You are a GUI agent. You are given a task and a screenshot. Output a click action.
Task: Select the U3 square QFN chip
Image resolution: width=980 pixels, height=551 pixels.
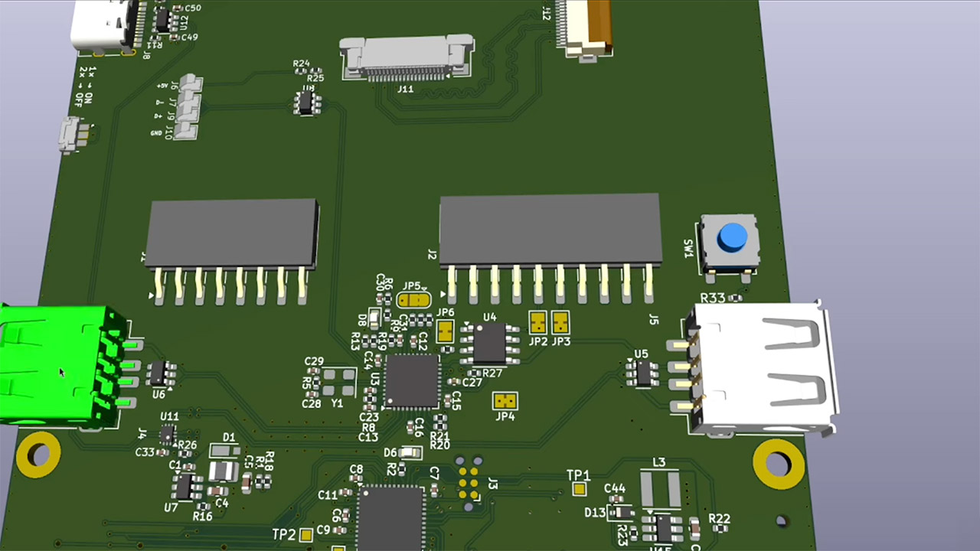(x=412, y=381)
